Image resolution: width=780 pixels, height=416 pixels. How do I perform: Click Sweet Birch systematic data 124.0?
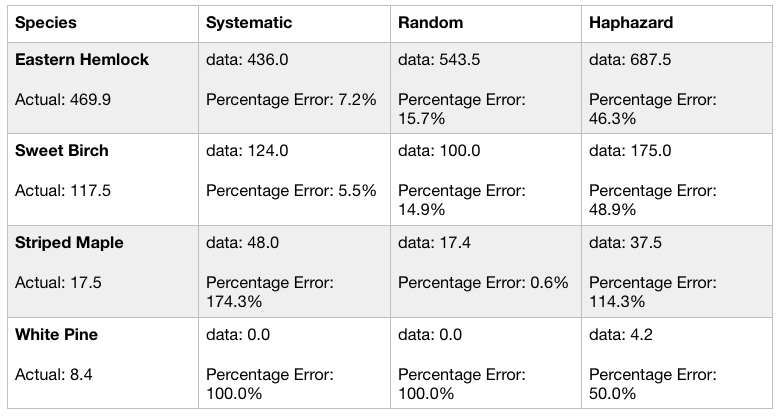pos(247,151)
